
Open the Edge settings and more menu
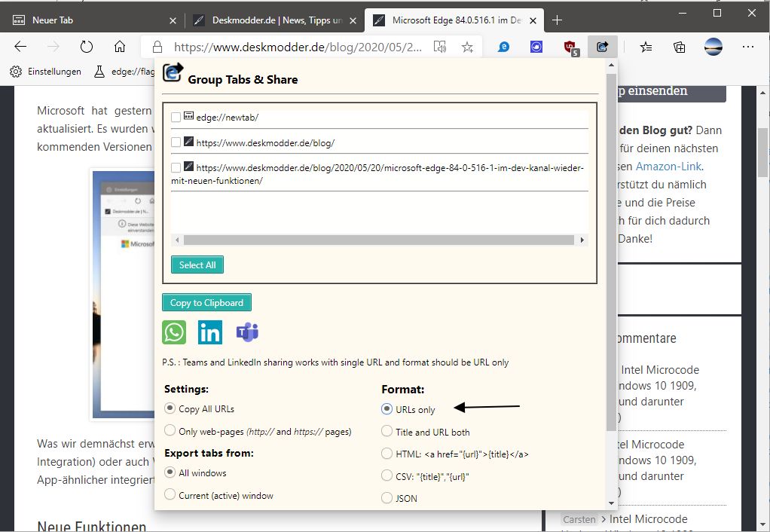(x=748, y=47)
